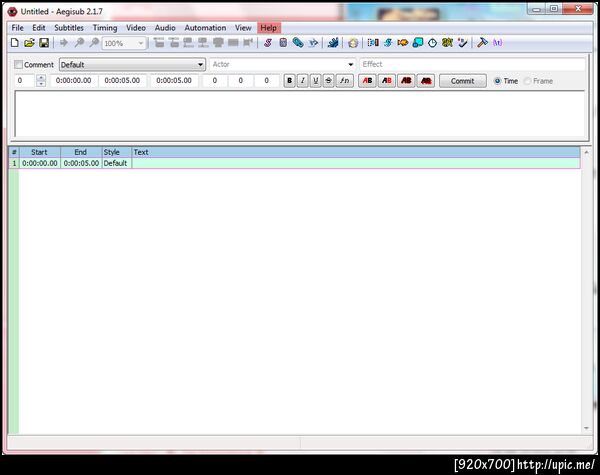
Task: Choose a font face with fn button
Action: pos(345,81)
